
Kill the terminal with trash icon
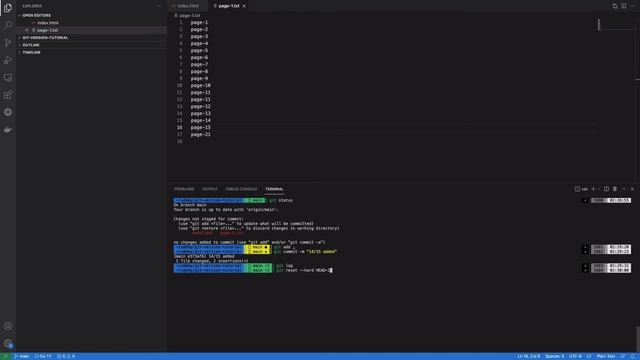point(615,189)
